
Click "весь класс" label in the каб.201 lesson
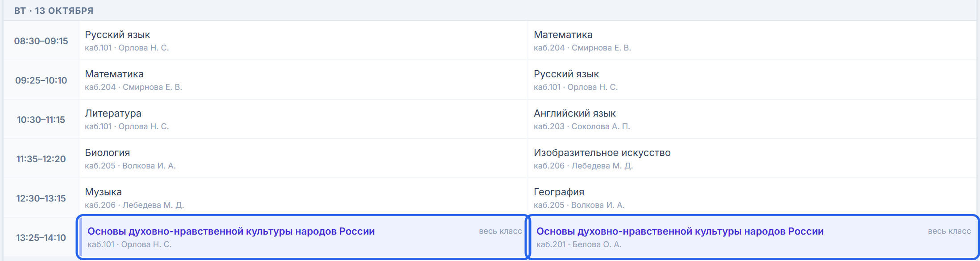pos(949,231)
